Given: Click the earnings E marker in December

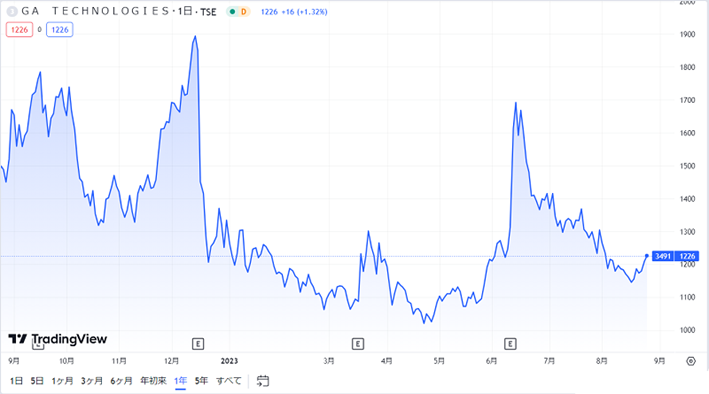Looking at the screenshot, I should click(198, 344).
